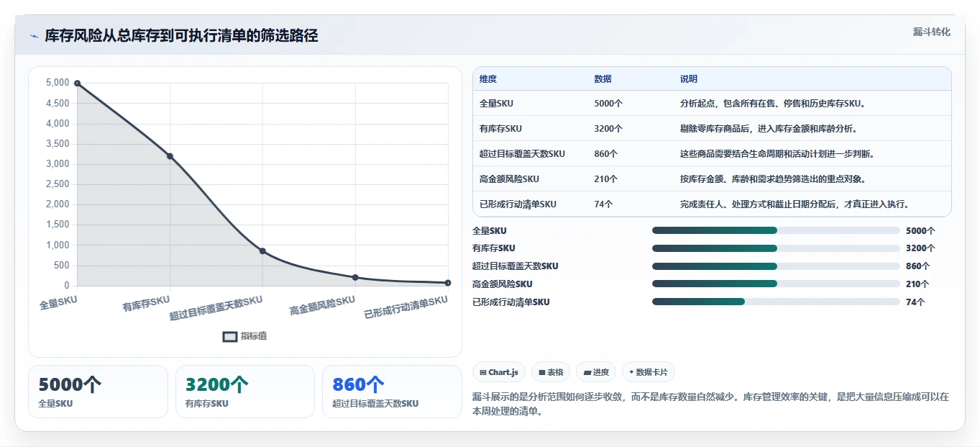Click the lightning icon before the title
Screen dimensions: 980x447
(x=34, y=36)
